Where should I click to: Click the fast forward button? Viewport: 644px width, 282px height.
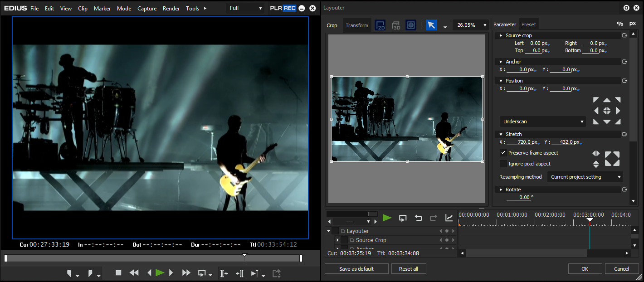click(186, 273)
